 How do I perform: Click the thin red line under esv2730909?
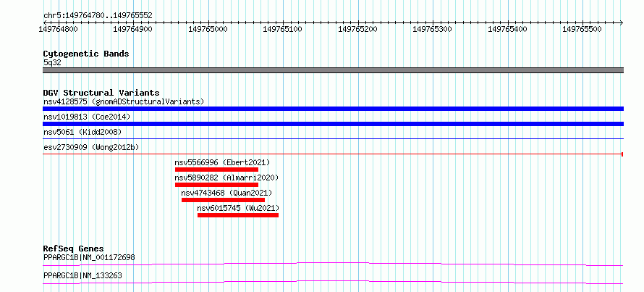click(333, 154)
